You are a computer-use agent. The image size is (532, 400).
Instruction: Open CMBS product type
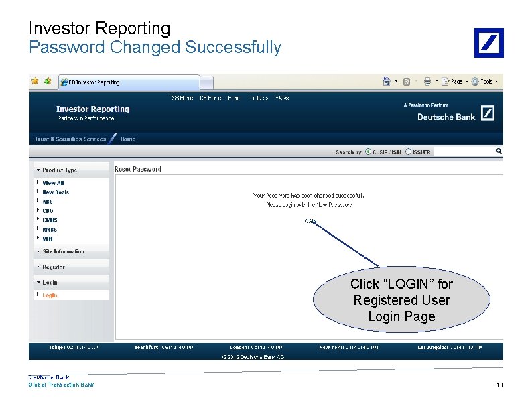click(x=50, y=220)
